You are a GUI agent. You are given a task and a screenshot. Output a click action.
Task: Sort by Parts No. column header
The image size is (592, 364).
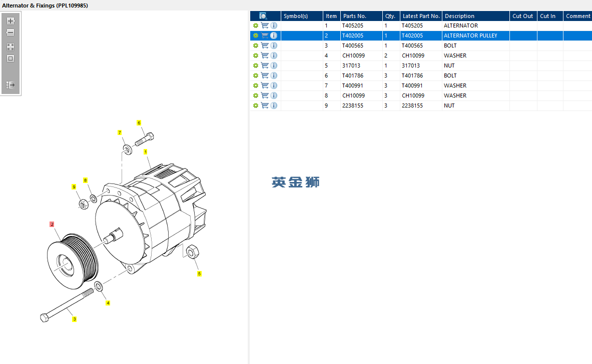360,16
